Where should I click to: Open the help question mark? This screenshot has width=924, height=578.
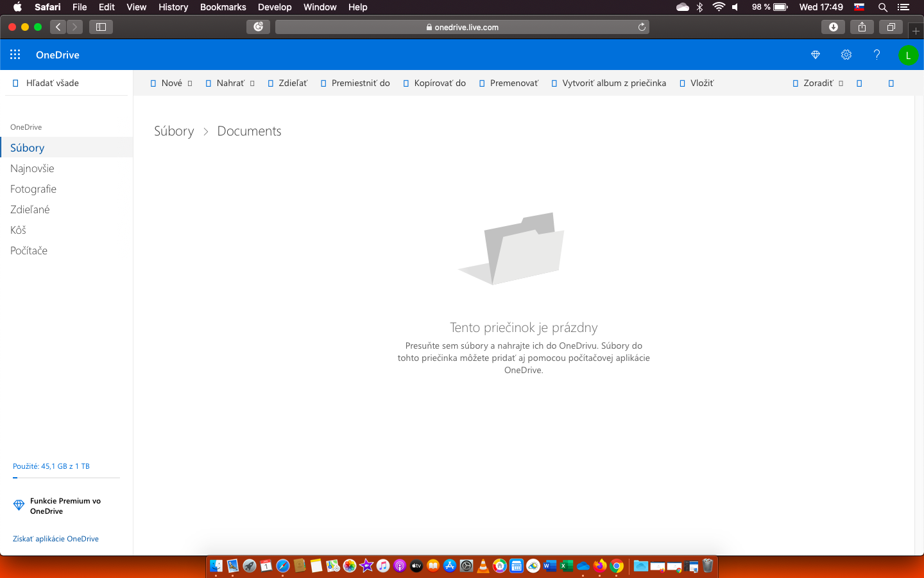(x=877, y=55)
